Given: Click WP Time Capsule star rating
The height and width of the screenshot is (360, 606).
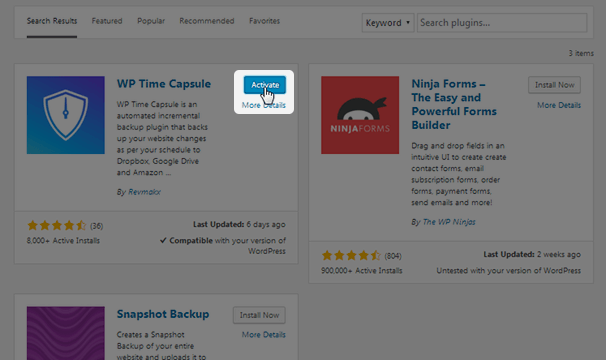Looking at the screenshot, I should 57,225.
